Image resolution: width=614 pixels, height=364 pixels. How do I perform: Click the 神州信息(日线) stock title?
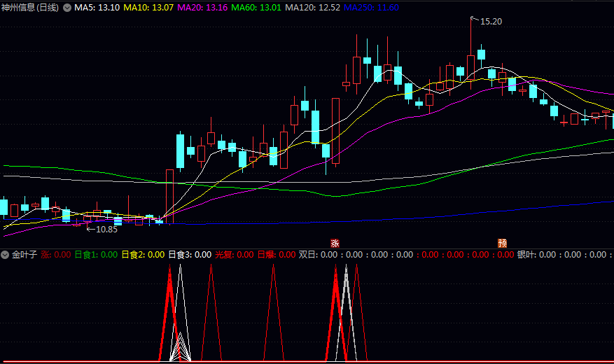point(30,8)
